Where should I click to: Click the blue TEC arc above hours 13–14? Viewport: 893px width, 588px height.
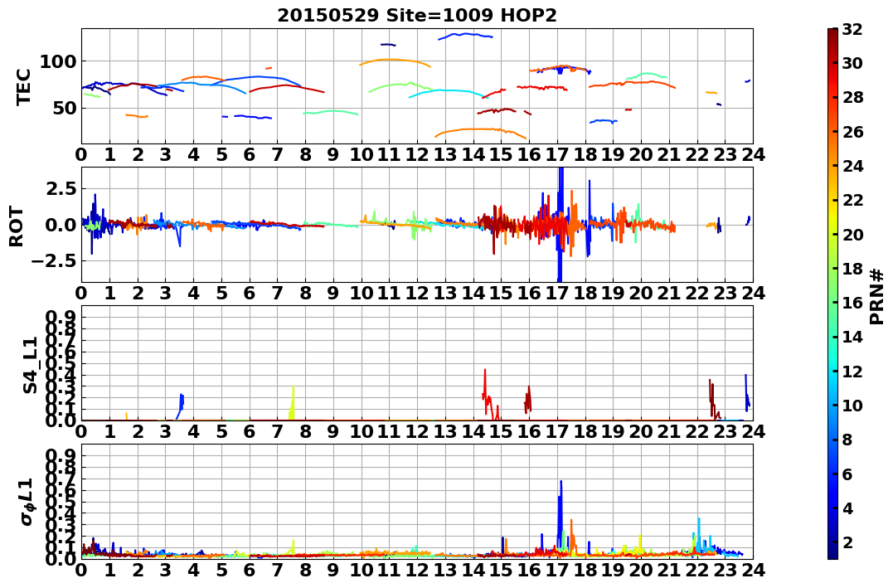(465, 36)
